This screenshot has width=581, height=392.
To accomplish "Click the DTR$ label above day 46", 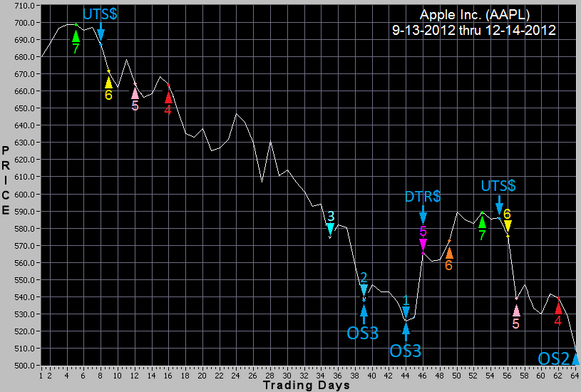I will click(423, 197).
